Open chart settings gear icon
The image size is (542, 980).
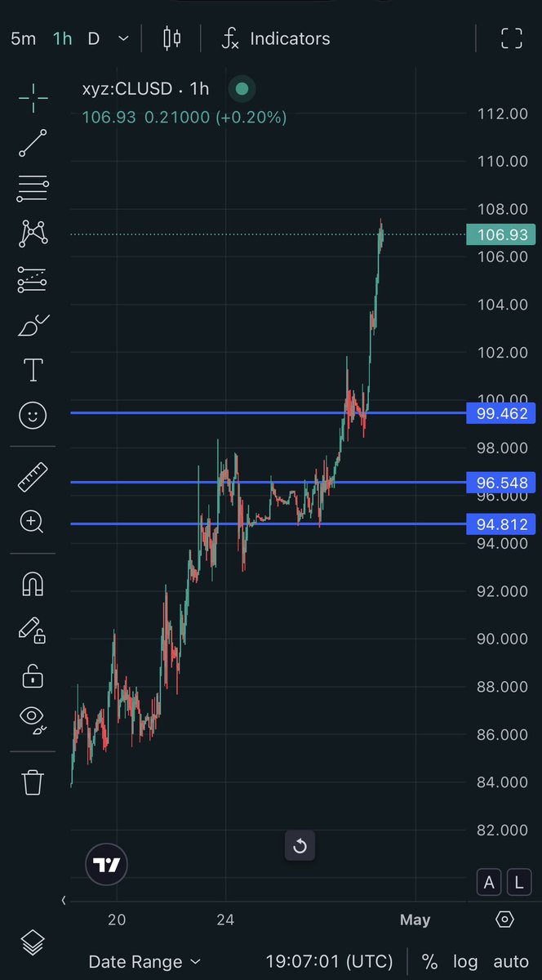click(x=504, y=920)
